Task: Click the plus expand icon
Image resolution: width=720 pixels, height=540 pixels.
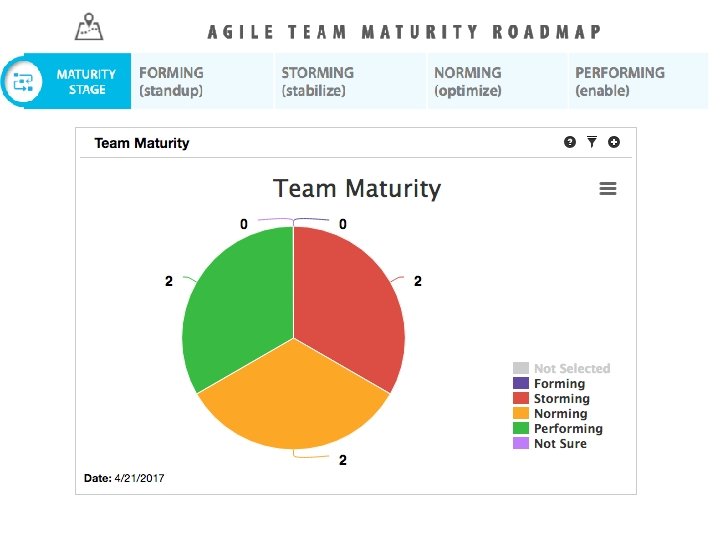Action: pos(614,142)
